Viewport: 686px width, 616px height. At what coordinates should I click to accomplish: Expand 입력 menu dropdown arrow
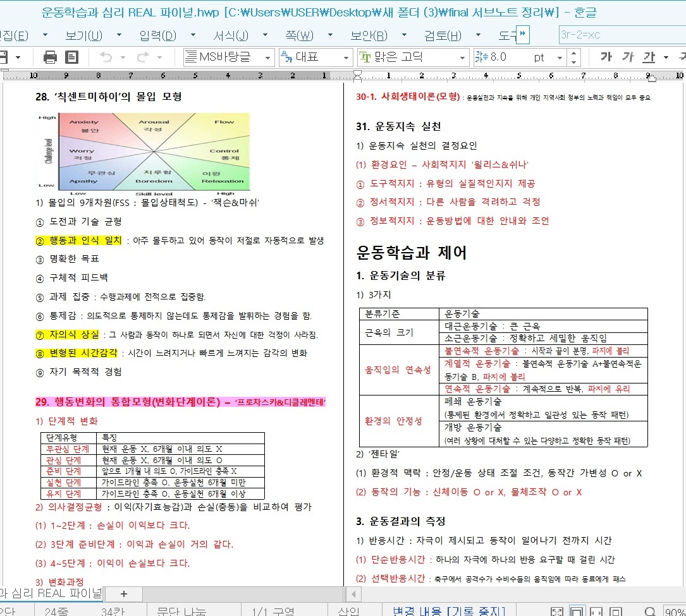pyautogui.click(x=193, y=35)
